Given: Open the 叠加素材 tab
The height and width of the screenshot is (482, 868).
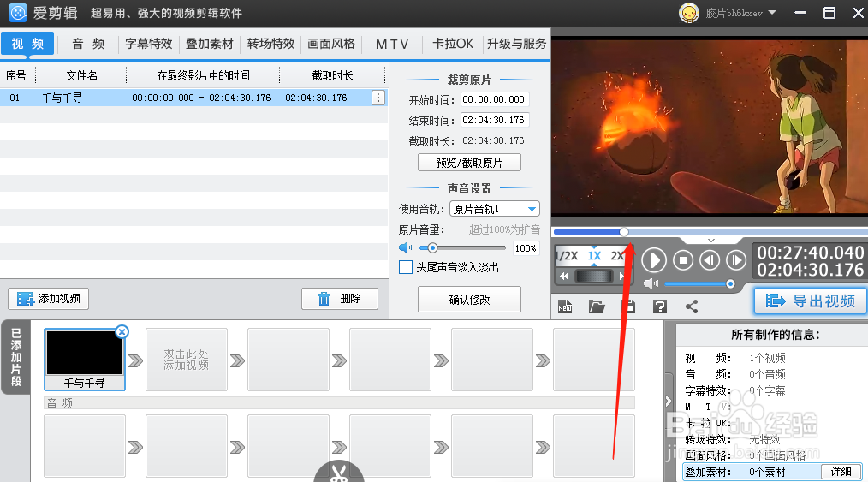Looking at the screenshot, I should (x=210, y=44).
